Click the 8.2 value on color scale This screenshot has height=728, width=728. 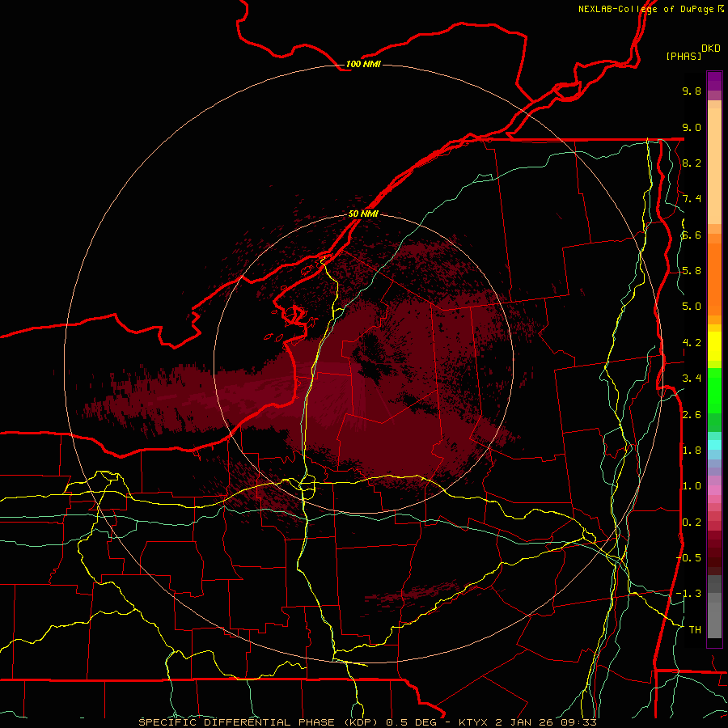click(692, 163)
